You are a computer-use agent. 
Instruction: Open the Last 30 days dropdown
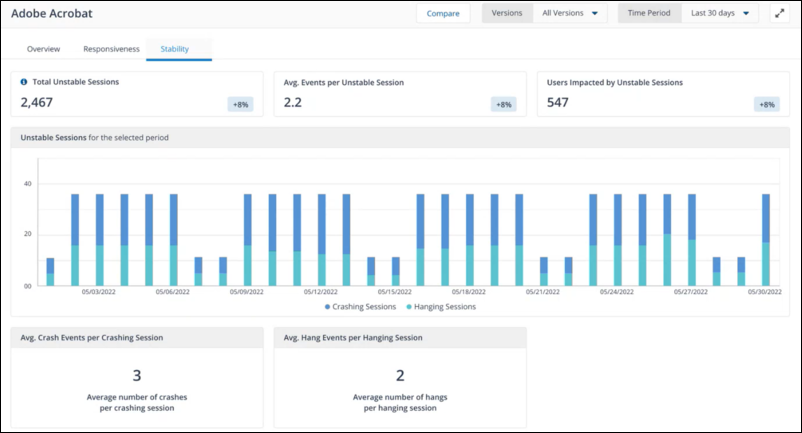pyautogui.click(x=720, y=14)
